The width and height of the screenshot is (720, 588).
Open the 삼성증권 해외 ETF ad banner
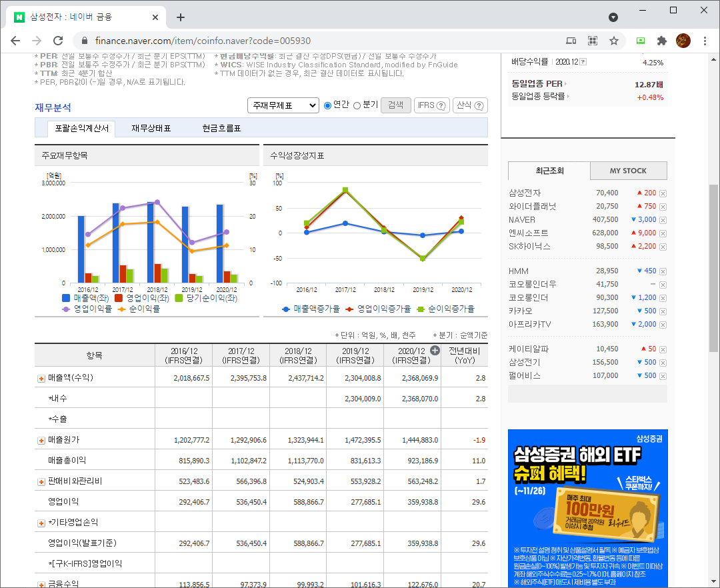(x=588, y=508)
